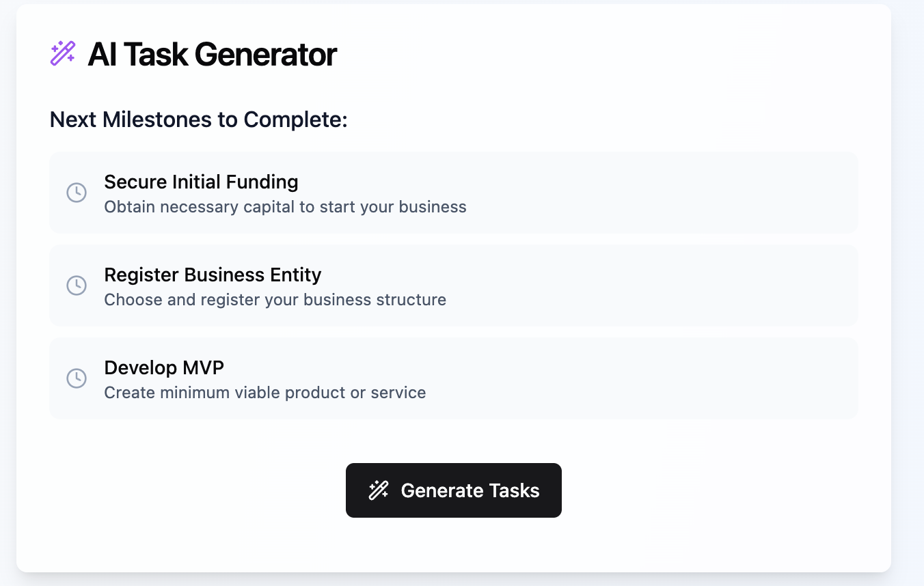Click the clock icon beside Develop MVP
The height and width of the screenshot is (586, 924).
[x=77, y=378]
